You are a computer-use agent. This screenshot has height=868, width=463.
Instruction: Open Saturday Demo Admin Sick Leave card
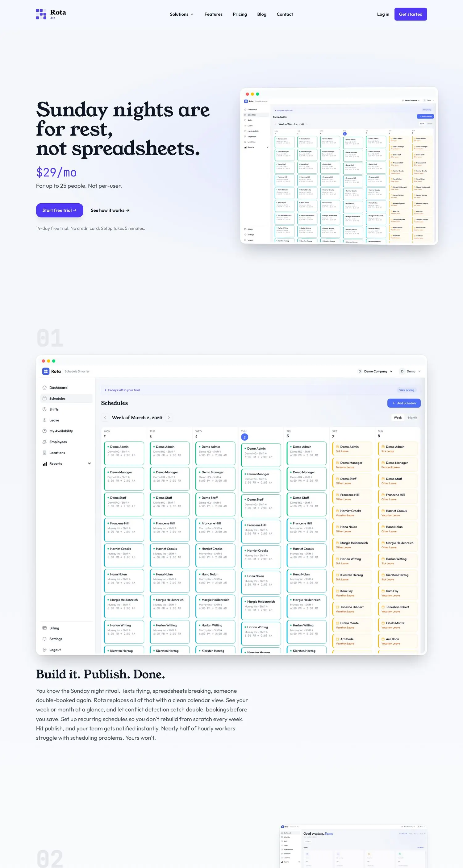pyautogui.click(x=352, y=448)
